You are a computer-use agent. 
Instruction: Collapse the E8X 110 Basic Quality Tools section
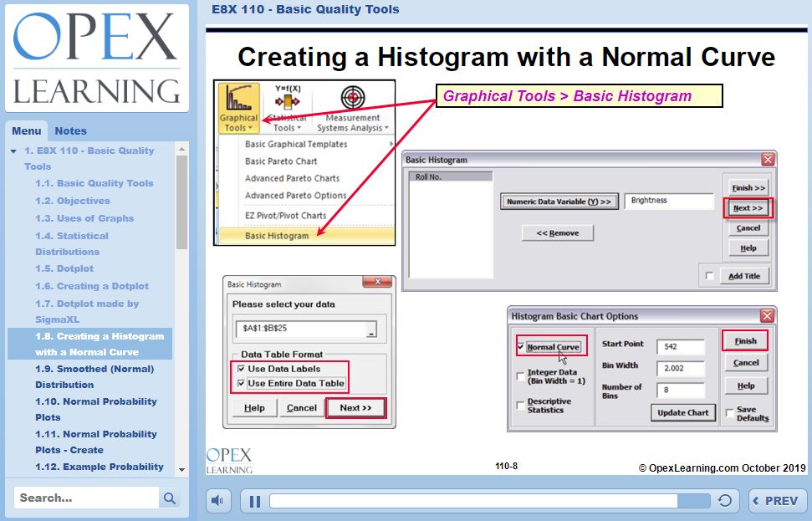point(14,151)
